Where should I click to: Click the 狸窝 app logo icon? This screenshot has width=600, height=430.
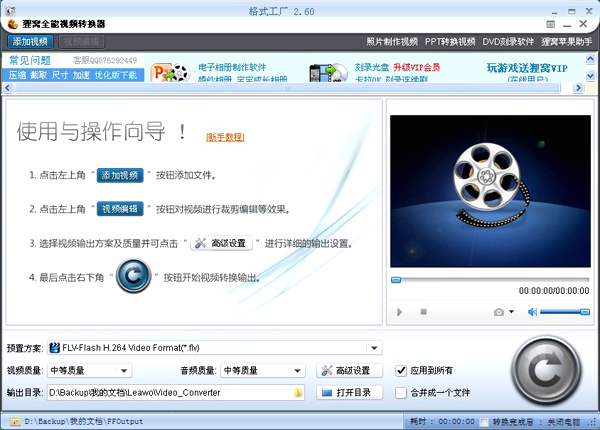[x=13, y=24]
